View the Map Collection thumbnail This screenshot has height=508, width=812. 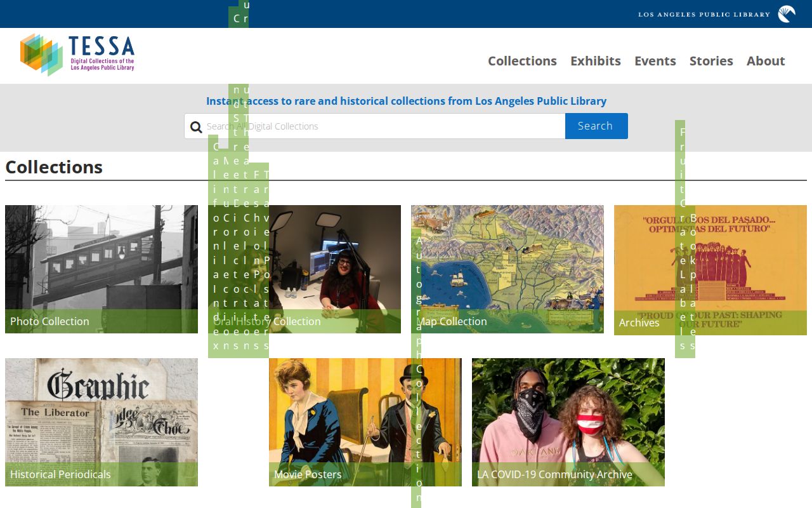point(507,269)
